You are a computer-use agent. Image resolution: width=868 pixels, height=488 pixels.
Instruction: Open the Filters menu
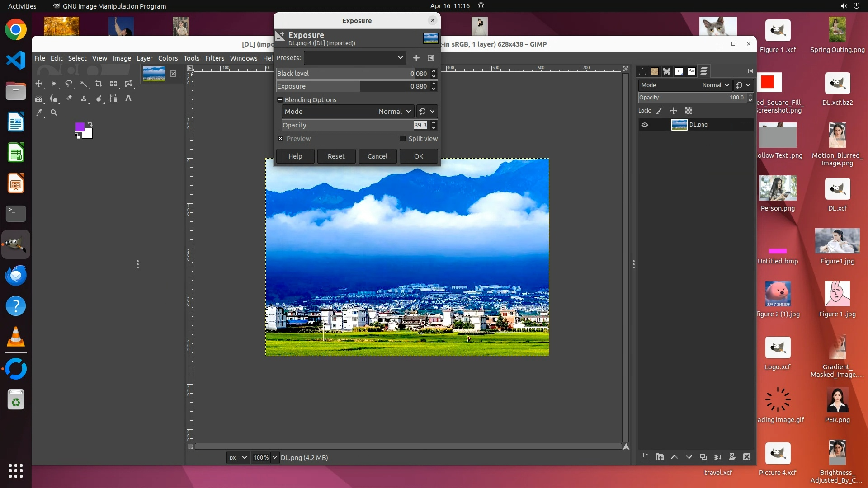point(214,58)
